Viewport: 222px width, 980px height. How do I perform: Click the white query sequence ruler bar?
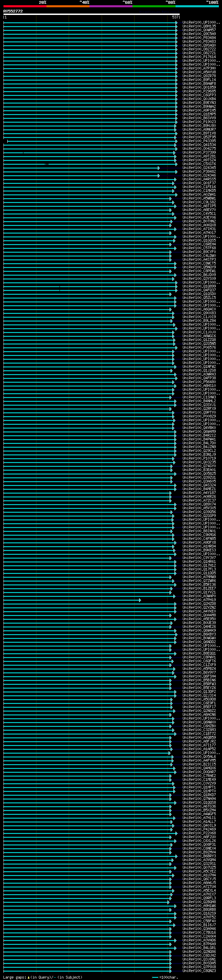(x=92, y=15)
